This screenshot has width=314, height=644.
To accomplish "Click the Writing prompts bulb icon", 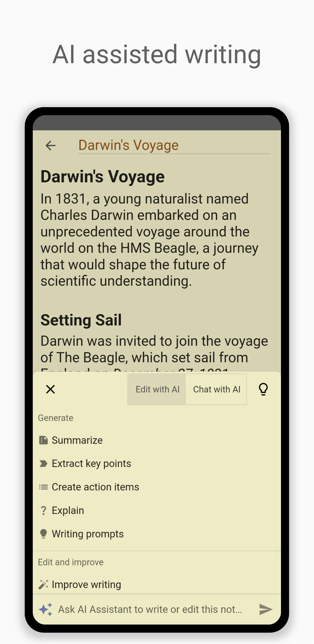I will pyautogui.click(x=43, y=534).
